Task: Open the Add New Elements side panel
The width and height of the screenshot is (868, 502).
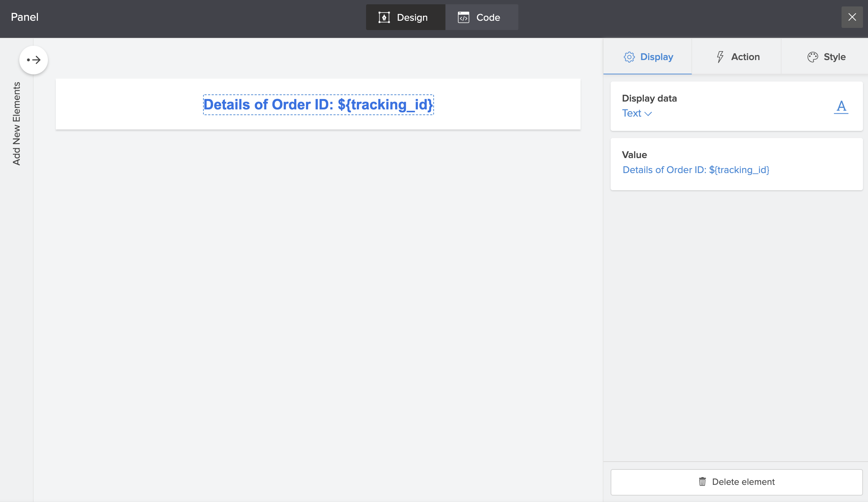Action: pyautogui.click(x=16, y=123)
